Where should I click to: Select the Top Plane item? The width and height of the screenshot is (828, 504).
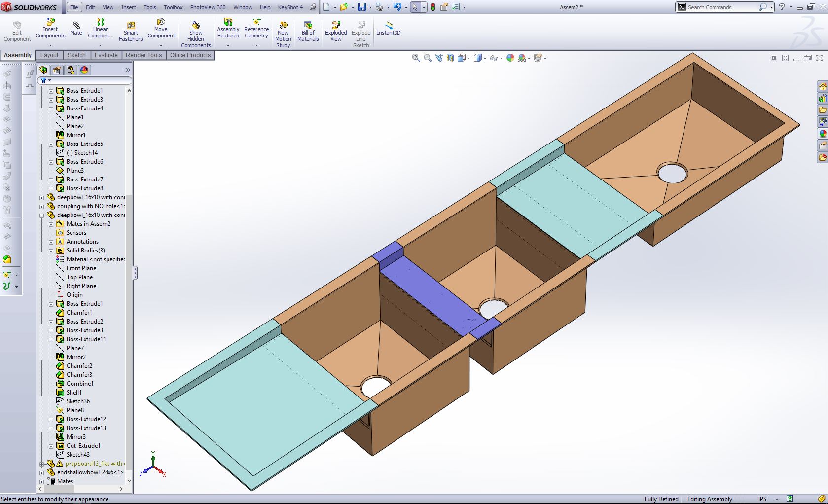(x=79, y=277)
